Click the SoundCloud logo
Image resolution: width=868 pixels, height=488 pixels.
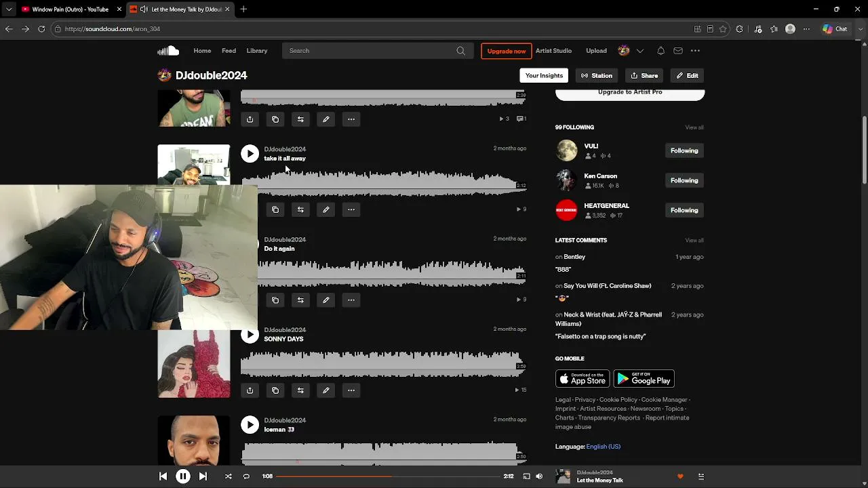(168, 51)
